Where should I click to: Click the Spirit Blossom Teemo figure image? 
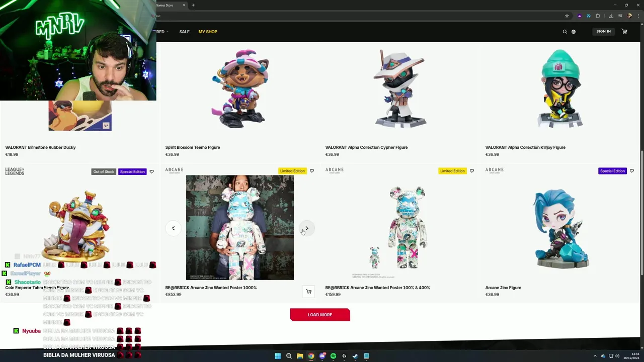click(240, 88)
